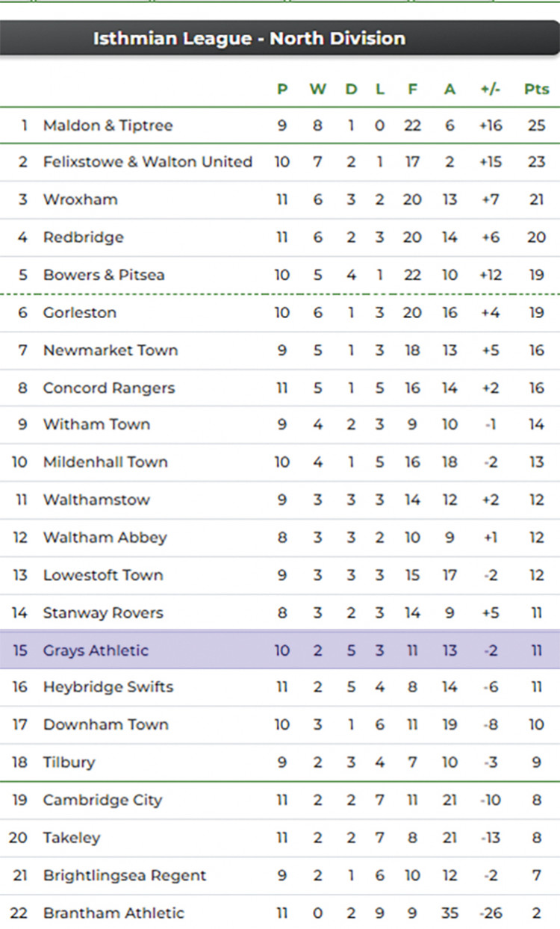
Task: Click on Redbridge in the table
Action: click(x=83, y=237)
